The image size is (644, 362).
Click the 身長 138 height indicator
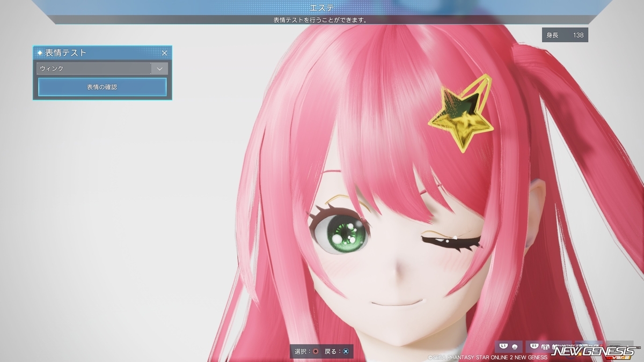pos(565,35)
